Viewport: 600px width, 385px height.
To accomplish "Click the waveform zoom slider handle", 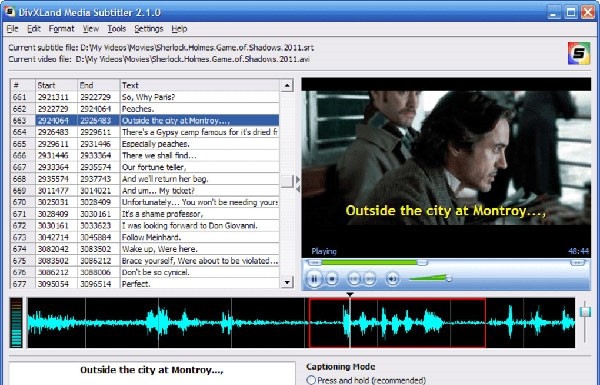I will [x=585, y=311].
